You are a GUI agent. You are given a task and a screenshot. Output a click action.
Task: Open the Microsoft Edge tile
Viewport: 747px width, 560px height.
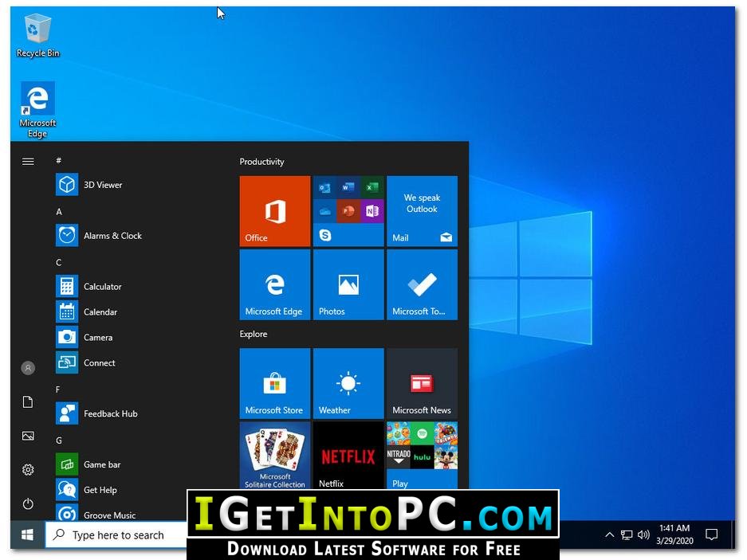coord(275,284)
